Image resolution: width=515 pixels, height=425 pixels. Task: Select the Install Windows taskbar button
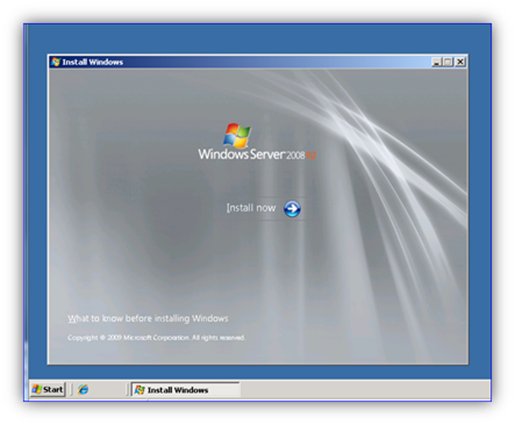186,390
